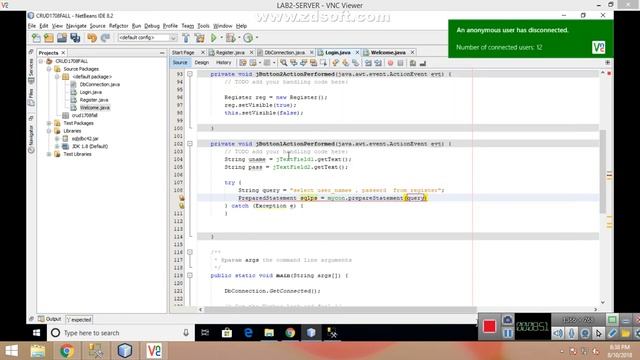Screen dimensions: 640x360
Task: Click the remote Windows Start button
Action: click(x=36, y=333)
